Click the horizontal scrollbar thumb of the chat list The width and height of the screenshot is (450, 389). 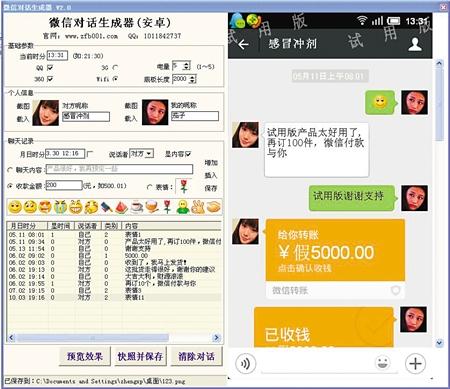click(x=92, y=338)
